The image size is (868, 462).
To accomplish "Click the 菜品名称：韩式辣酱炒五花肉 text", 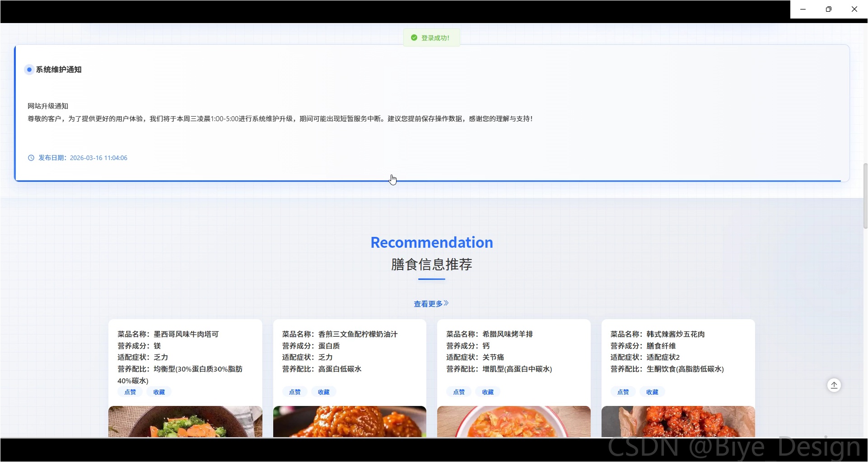I will (x=658, y=334).
